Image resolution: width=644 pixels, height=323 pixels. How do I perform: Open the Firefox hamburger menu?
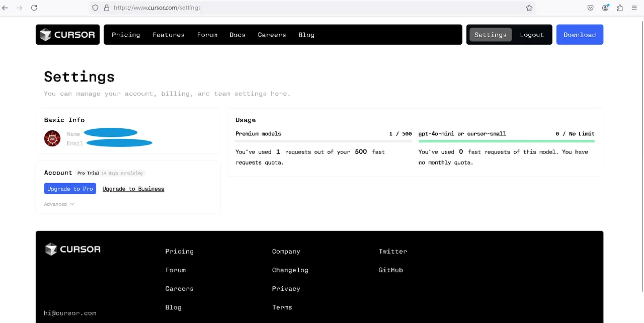click(634, 8)
